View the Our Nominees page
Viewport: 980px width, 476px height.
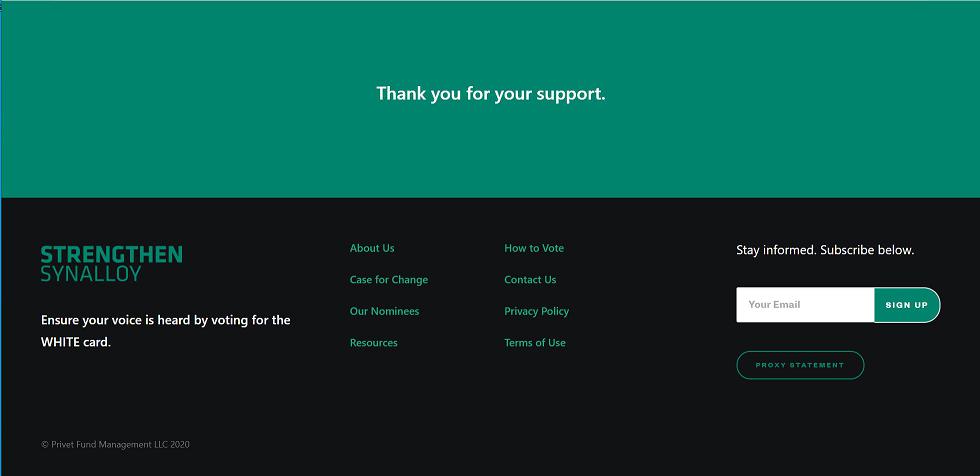tap(384, 311)
